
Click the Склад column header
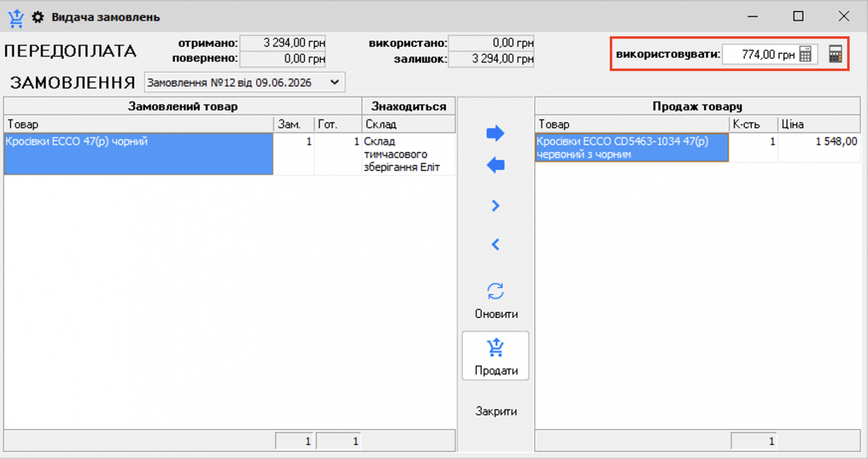(409, 124)
